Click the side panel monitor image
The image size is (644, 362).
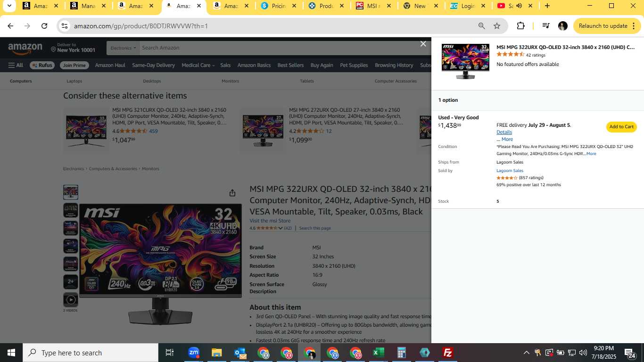465,61
